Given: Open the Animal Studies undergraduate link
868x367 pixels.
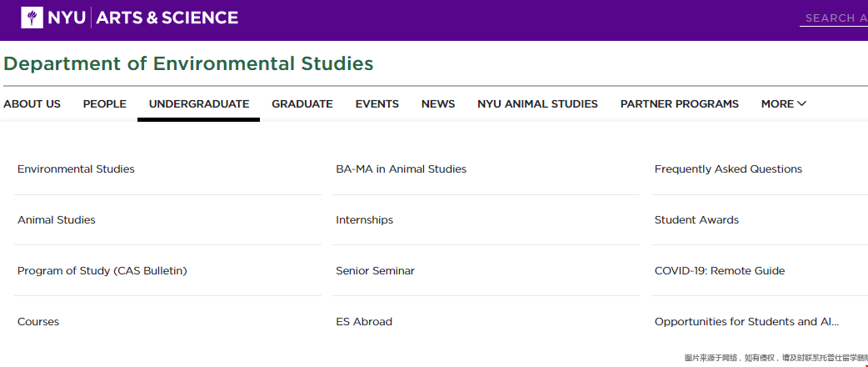Looking at the screenshot, I should [57, 220].
